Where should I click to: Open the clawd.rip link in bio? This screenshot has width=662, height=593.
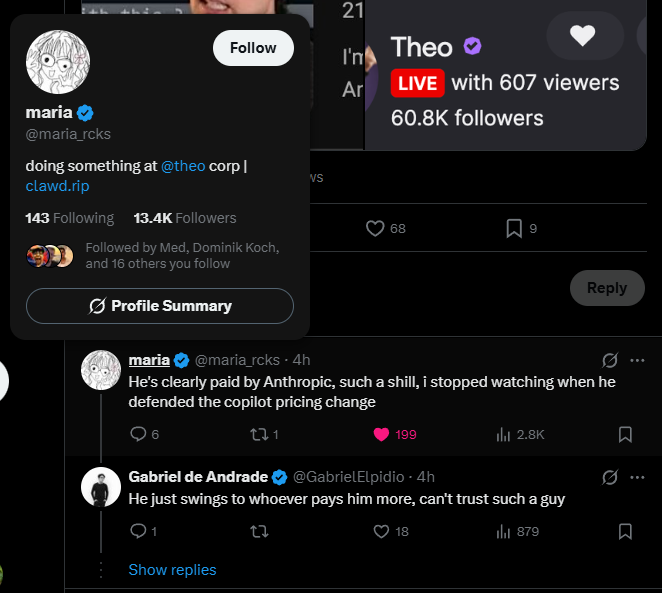[x=57, y=186]
